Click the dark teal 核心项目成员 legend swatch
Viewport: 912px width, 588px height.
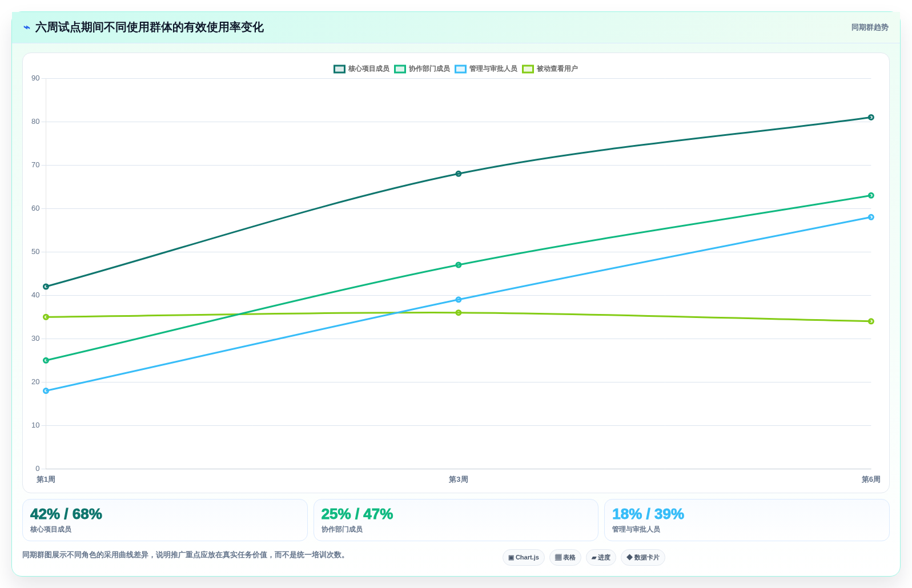coord(340,69)
